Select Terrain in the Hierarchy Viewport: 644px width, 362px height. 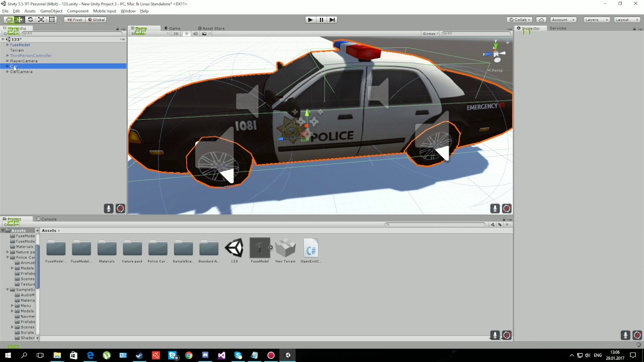(17, 50)
